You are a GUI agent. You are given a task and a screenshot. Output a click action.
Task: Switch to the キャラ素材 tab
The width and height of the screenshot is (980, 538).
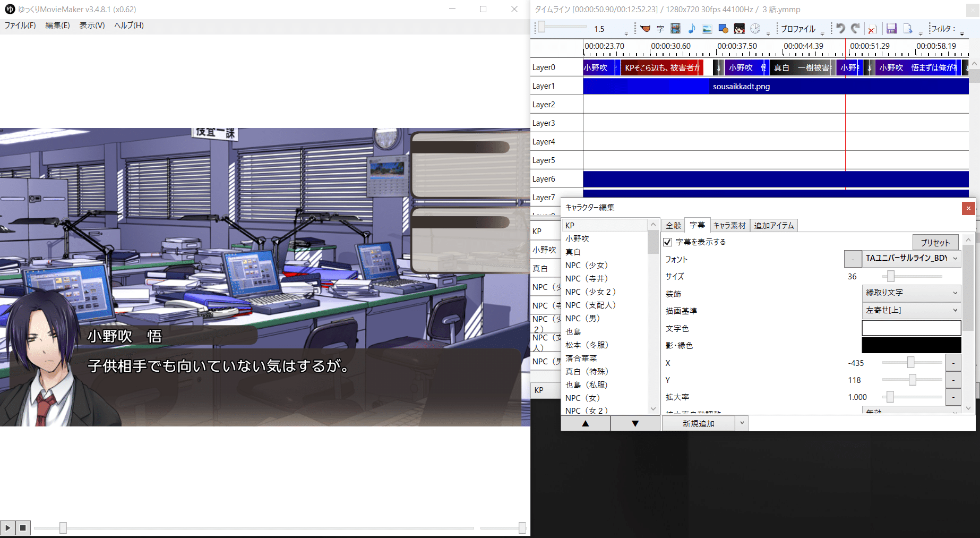pos(729,226)
